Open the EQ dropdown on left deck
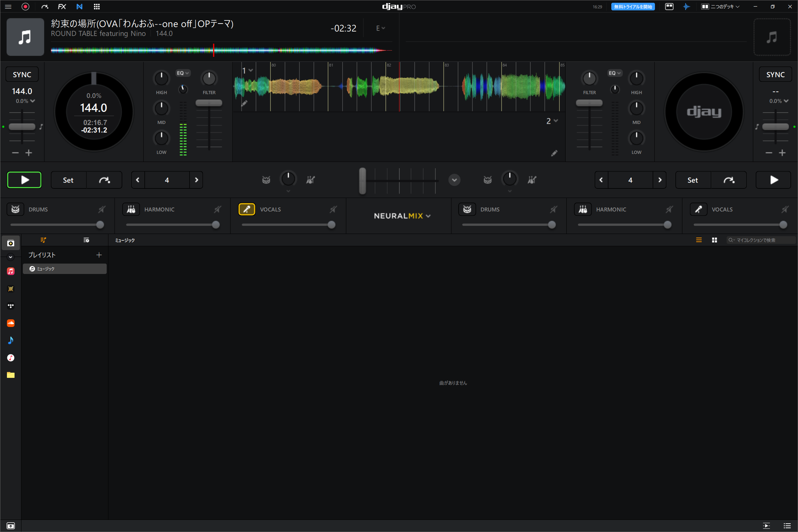The height and width of the screenshot is (532, 798). pos(183,73)
